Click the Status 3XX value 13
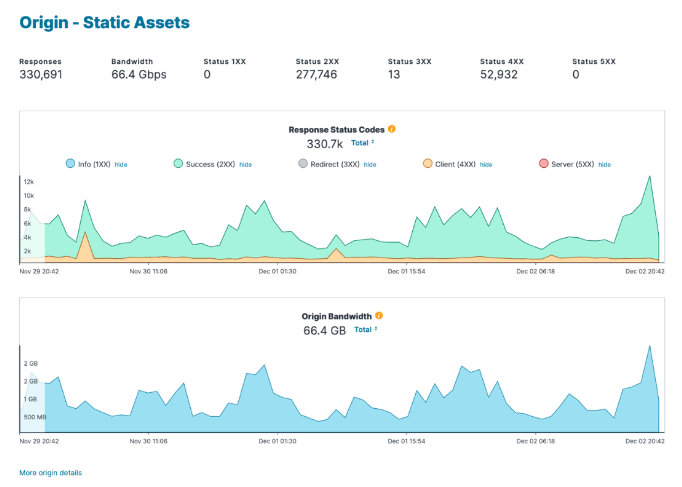 (x=394, y=74)
